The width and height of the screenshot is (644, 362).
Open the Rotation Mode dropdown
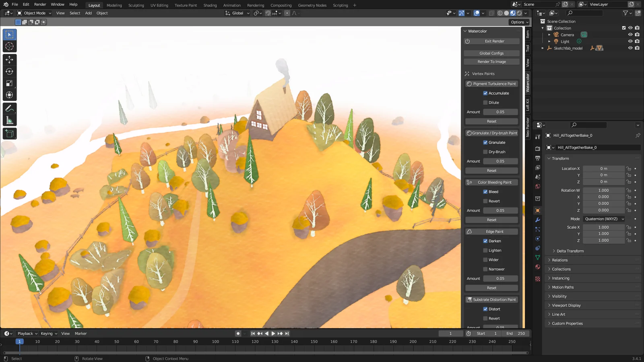(x=604, y=219)
